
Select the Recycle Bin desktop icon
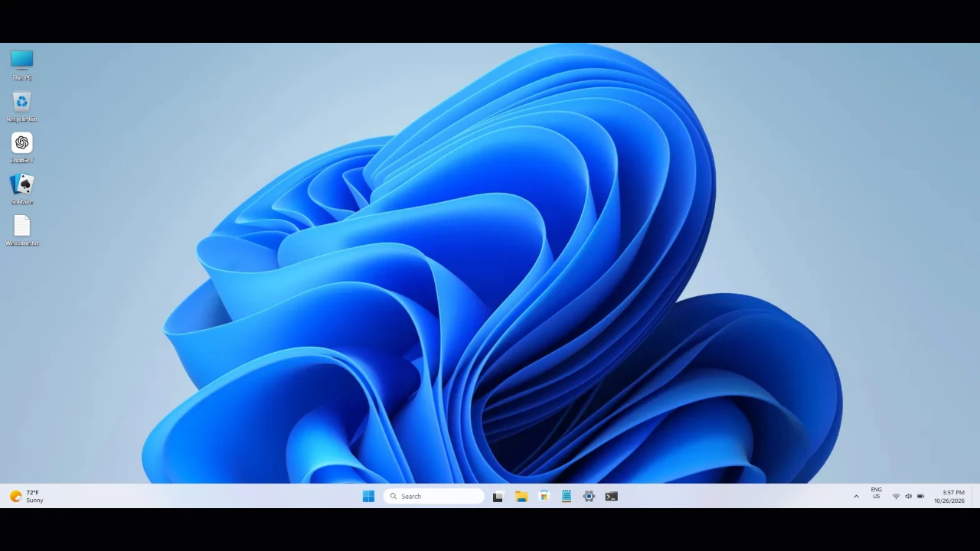21,106
